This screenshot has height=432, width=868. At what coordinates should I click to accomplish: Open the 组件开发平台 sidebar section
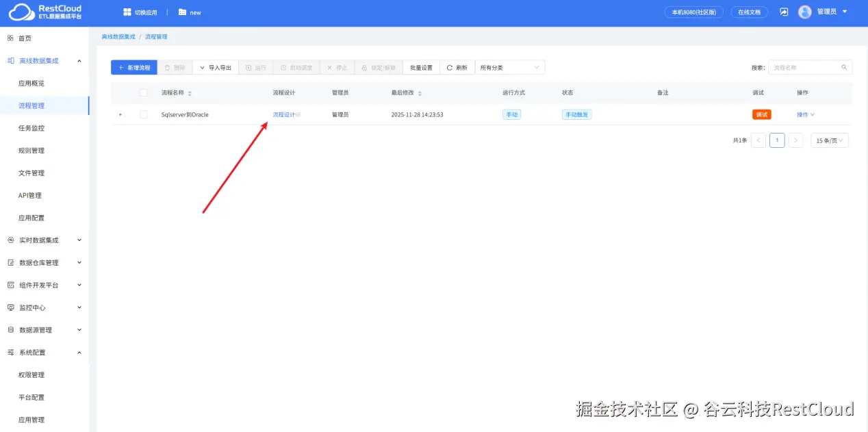pos(44,285)
